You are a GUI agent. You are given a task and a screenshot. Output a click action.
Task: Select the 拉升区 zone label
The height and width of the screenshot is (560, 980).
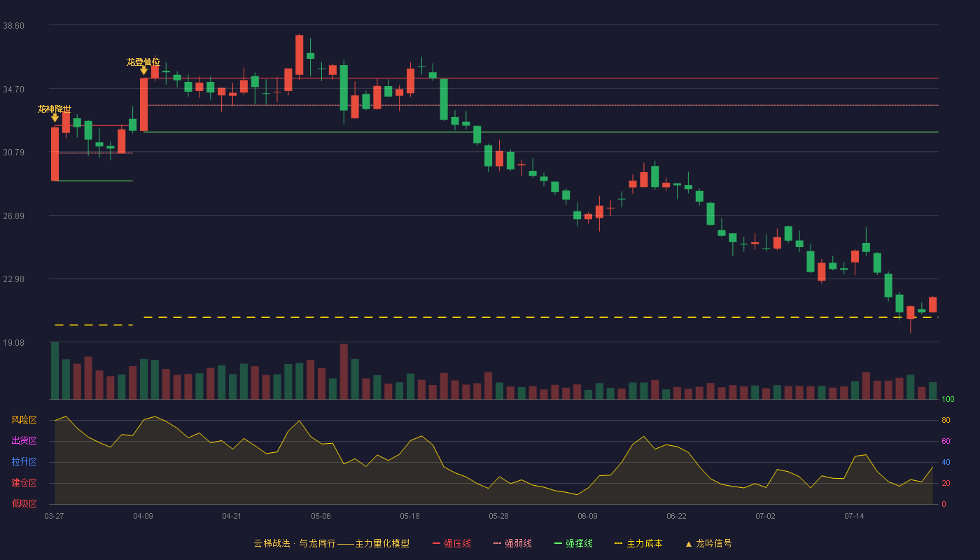click(x=24, y=462)
